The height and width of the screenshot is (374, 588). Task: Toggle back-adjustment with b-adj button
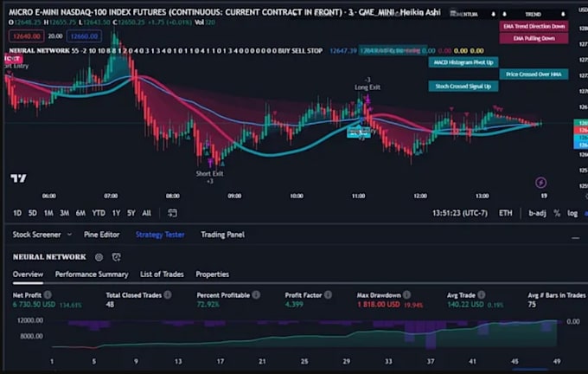click(537, 213)
